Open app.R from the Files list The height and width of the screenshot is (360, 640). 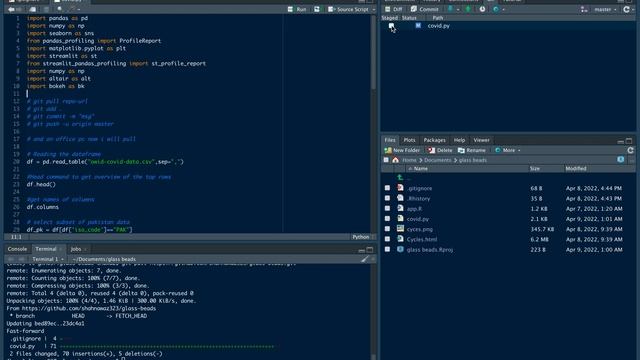(x=414, y=209)
